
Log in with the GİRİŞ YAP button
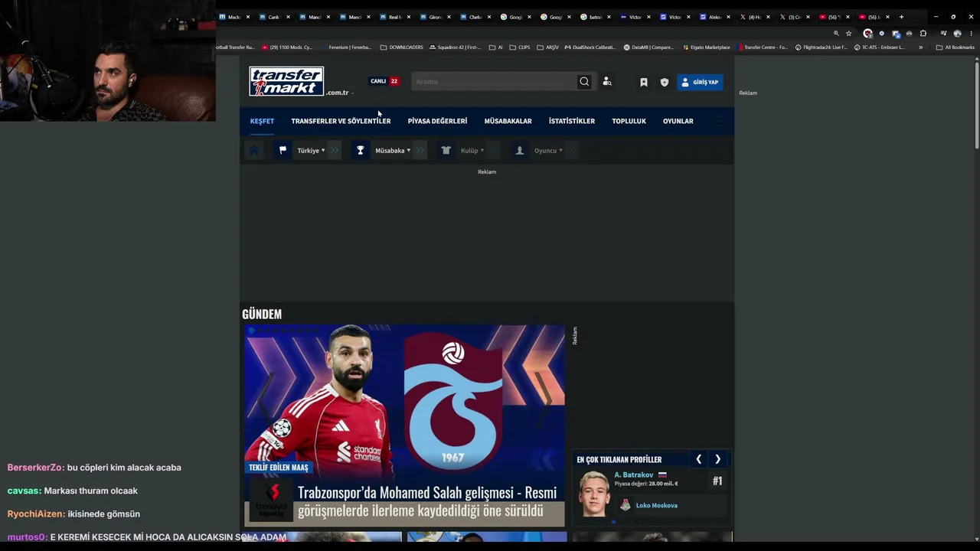(x=700, y=82)
